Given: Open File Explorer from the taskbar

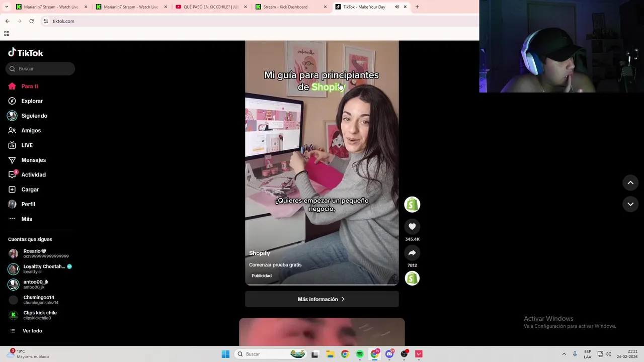Looking at the screenshot, I should 330,354.
